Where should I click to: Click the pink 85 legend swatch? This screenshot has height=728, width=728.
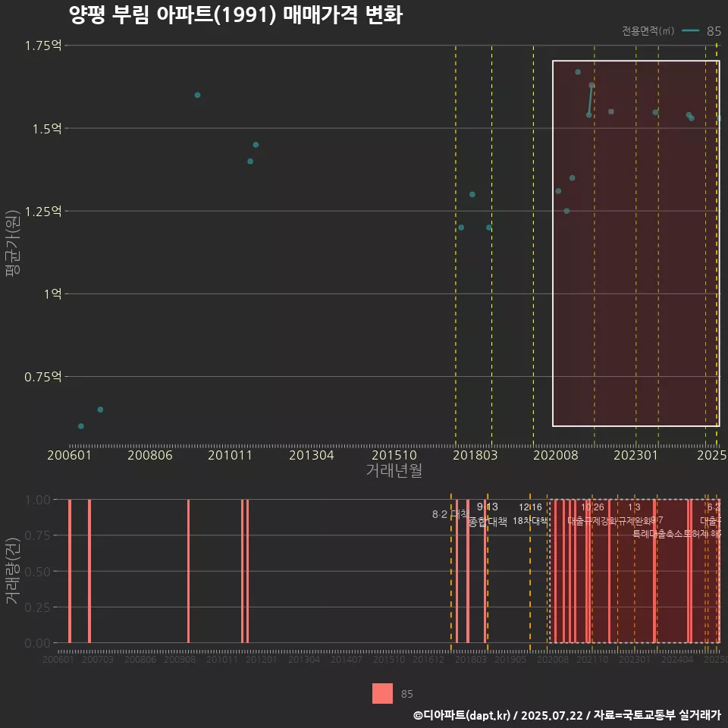click(382, 693)
